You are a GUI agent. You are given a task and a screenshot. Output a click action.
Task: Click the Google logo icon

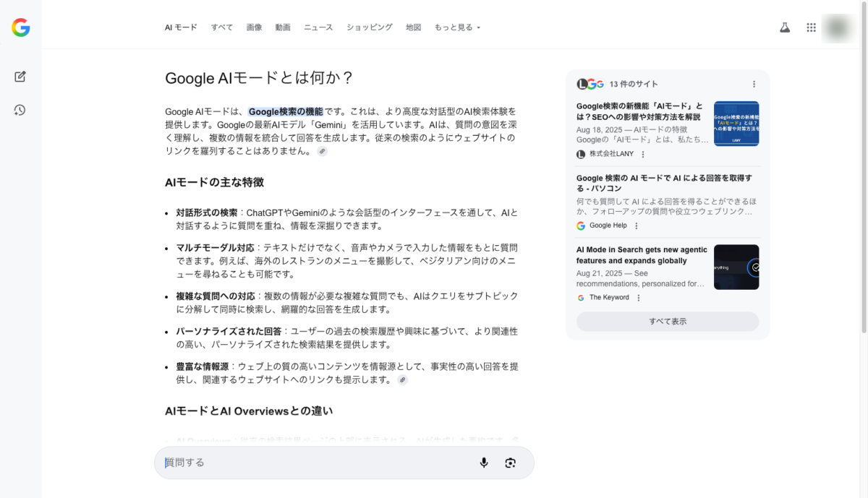[x=20, y=28]
